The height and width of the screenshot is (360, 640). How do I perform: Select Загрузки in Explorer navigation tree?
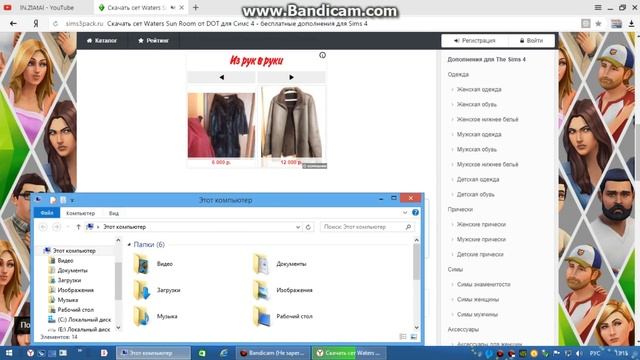[x=69, y=280]
